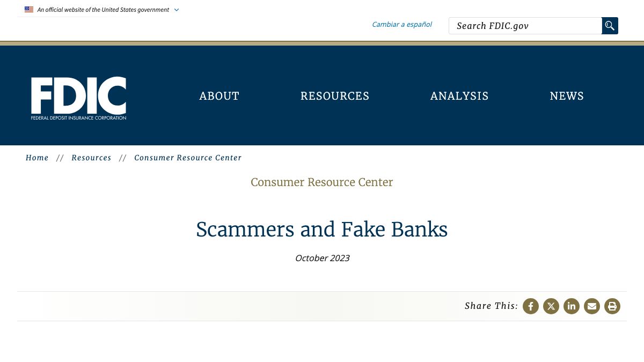Switch the site to Spanish via Cambiar a español
644x362 pixels.
tap(402, 24)
